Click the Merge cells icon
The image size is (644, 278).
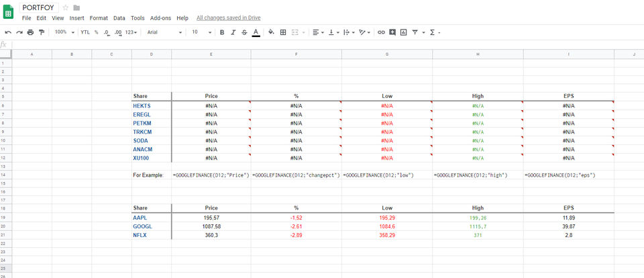pyautogui.click(x=295, y=32)
